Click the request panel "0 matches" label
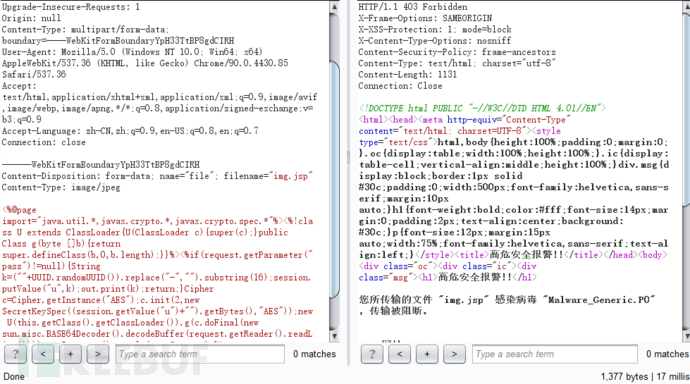 (x=314, y=354)
